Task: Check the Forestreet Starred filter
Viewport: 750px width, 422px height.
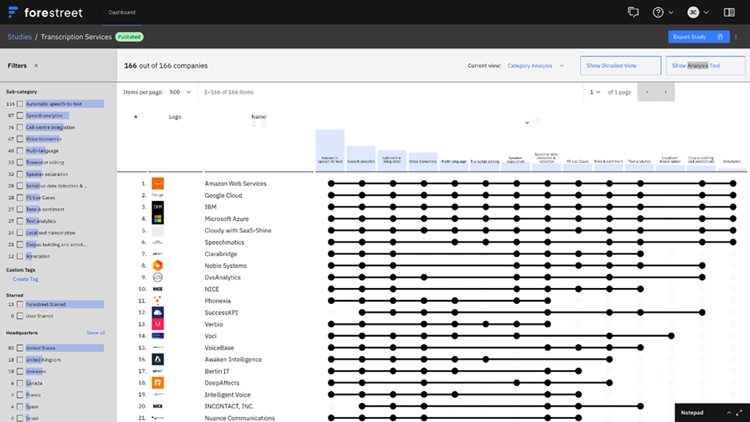Action: tap(20, 304)
